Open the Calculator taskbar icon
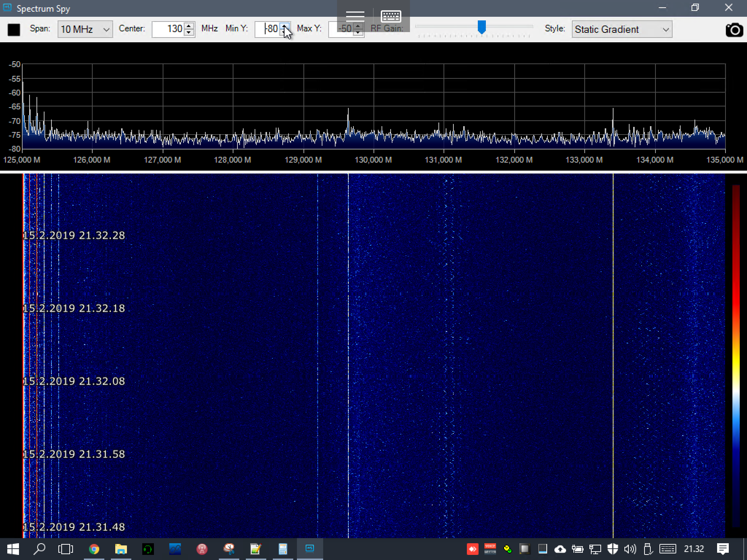The height and width of the screenshot is (560, 747). click(283, 549)
